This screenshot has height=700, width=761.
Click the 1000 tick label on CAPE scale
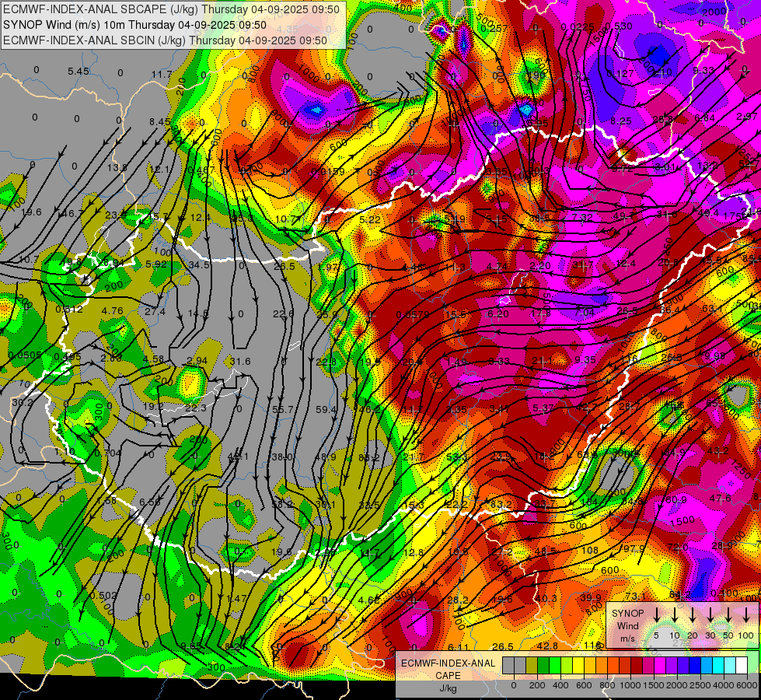point(630,685)
